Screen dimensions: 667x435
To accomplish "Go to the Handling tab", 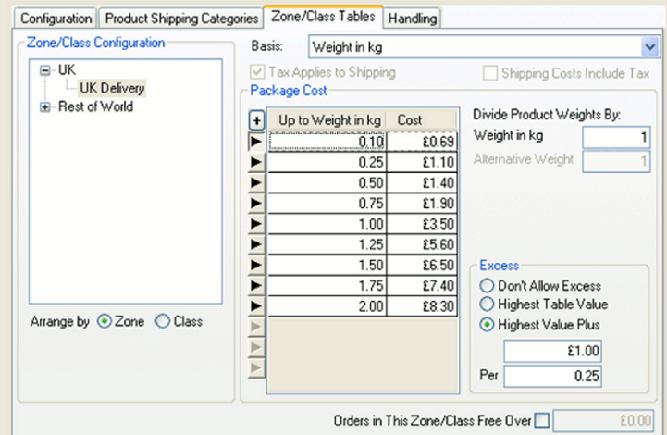I will click(x=411, y=18).
